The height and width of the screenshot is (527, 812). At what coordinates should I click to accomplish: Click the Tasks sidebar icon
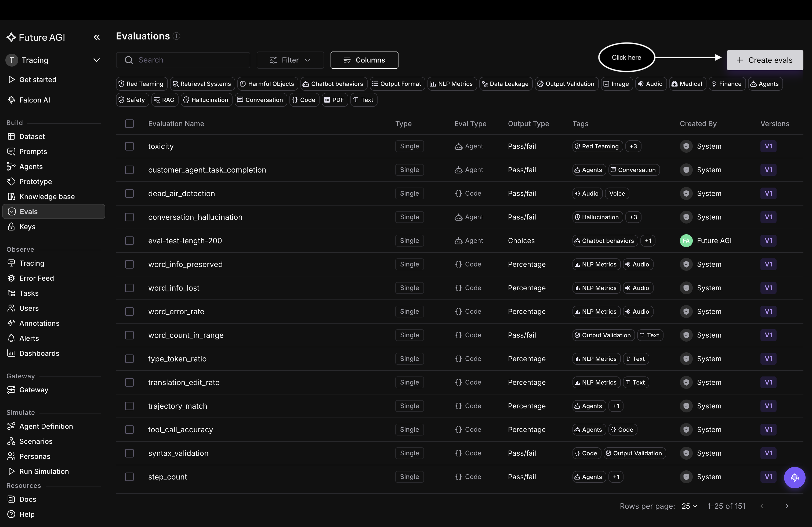(x=11, y=293)
